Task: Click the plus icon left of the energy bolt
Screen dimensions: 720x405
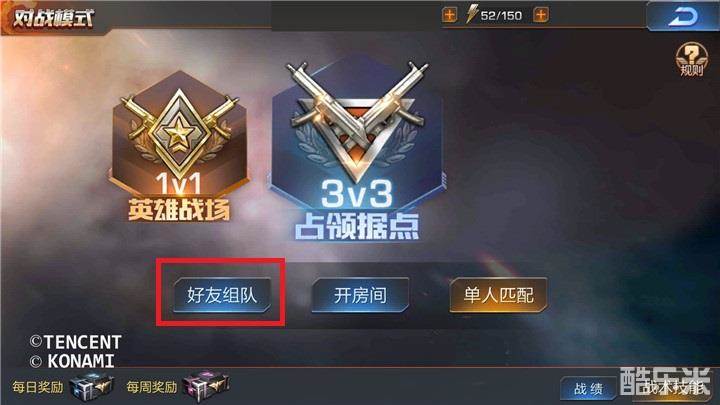Action: [x=449, y=15]
